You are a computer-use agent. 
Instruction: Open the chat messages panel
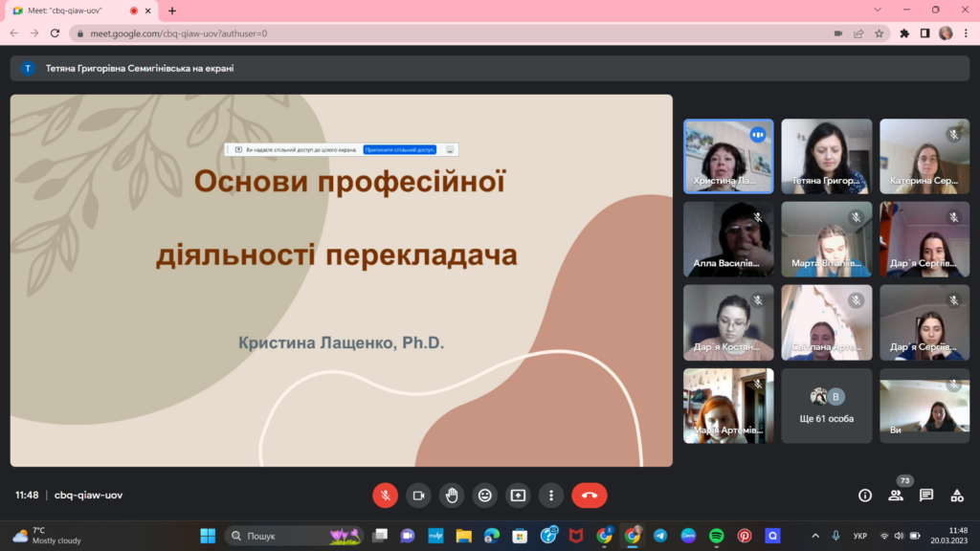click(926, 495)
